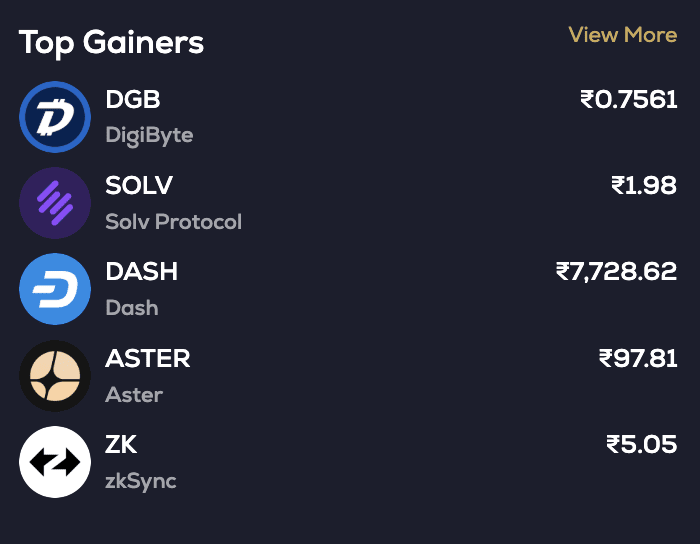Select the SOLV ticker symbol
The width and height of the screenshot is (700, 544).
tap(139, 186)
